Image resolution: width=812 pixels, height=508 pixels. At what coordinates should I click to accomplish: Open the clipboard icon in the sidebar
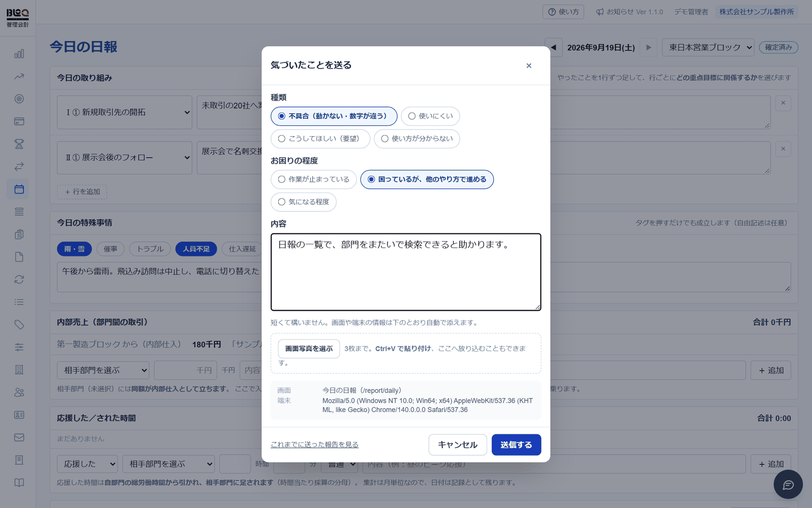[x=19, y=234]
